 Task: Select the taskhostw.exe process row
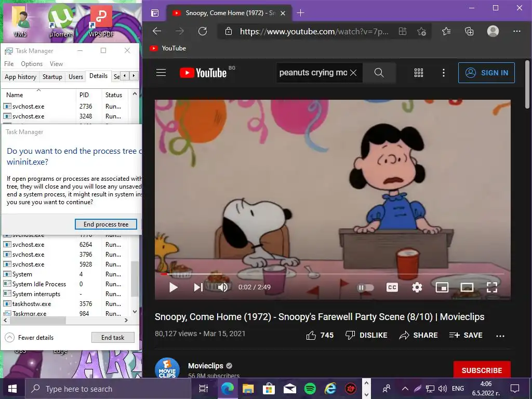click(64, 303)
